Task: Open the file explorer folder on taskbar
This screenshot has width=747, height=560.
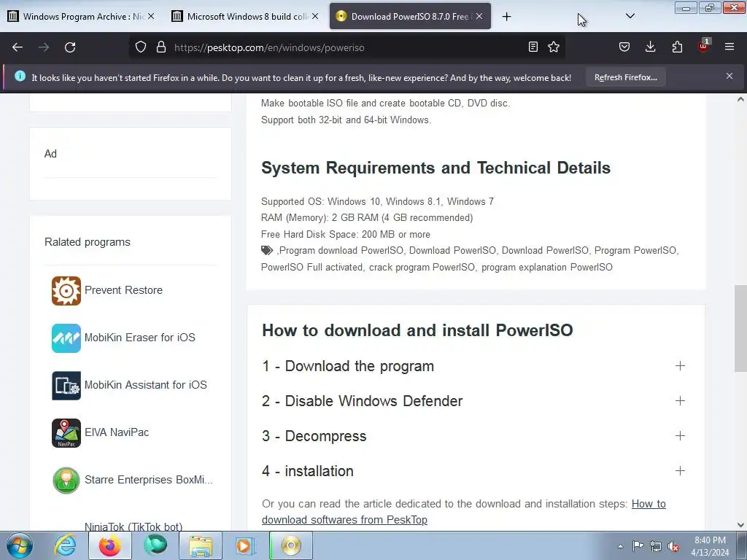Action: click(201, 545)
